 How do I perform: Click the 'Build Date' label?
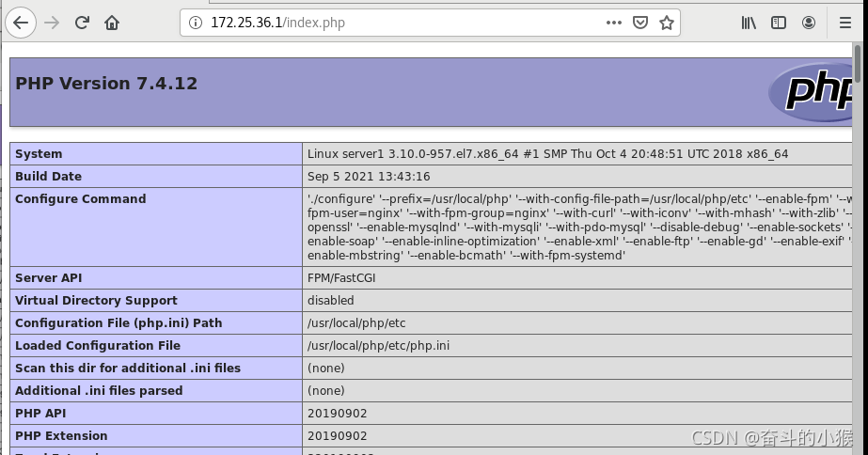(x=48, y=177)
